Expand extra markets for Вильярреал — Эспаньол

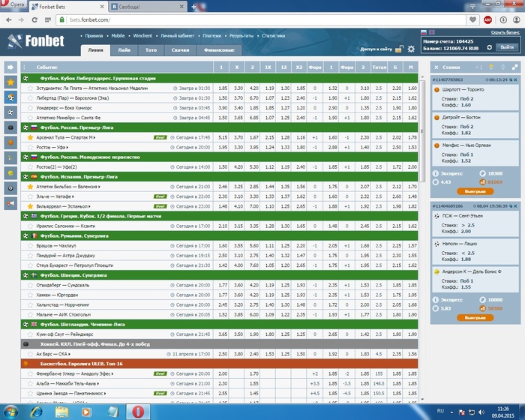(x=90, y=207)
